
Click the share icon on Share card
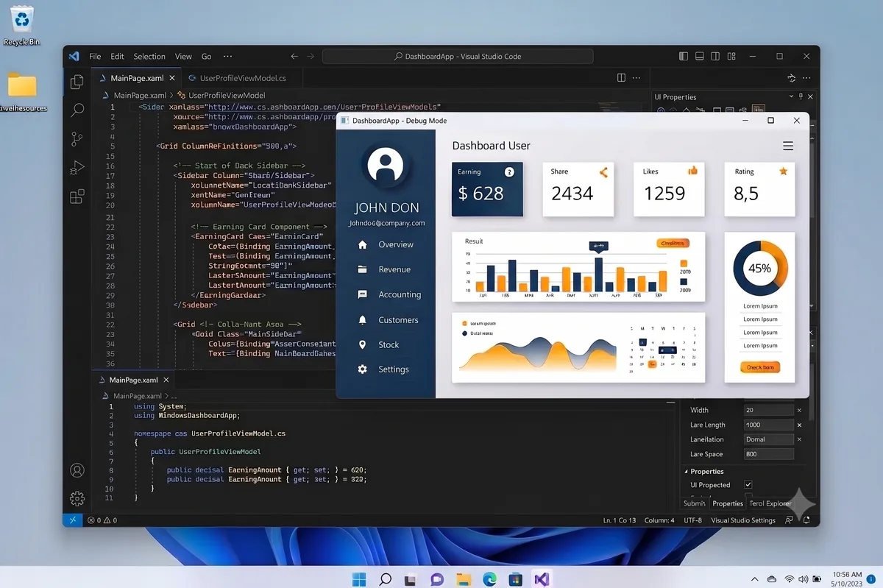point(603,172)
